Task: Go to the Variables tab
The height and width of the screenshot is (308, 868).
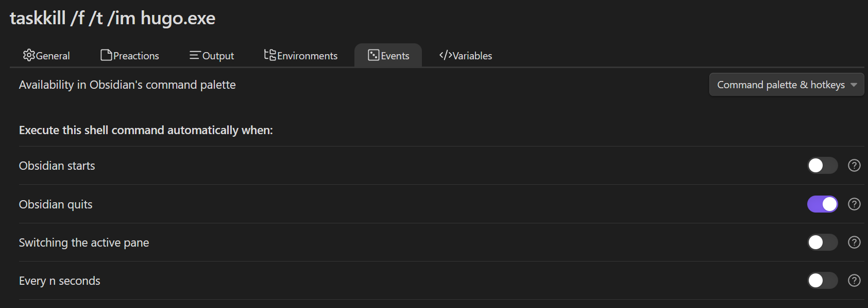Action: [x=466, y=56]
